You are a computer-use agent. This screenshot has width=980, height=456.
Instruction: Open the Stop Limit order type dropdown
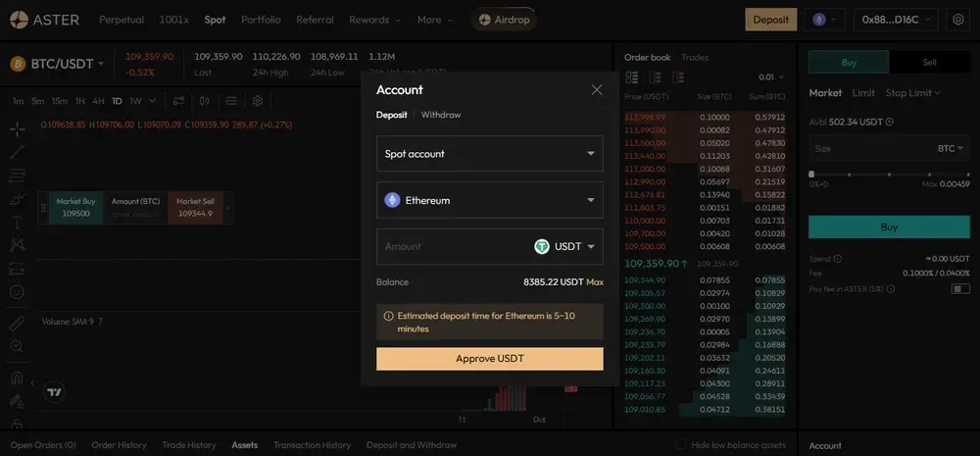912,93
